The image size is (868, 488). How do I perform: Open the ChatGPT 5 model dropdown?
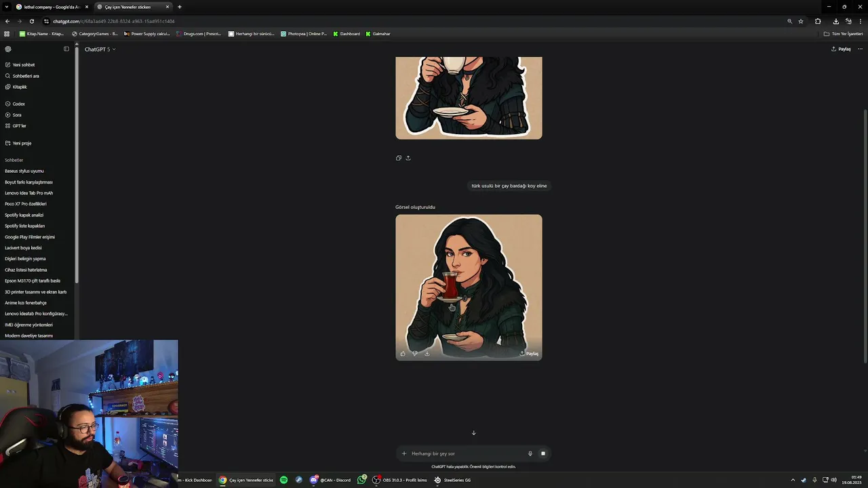point(100,49)
